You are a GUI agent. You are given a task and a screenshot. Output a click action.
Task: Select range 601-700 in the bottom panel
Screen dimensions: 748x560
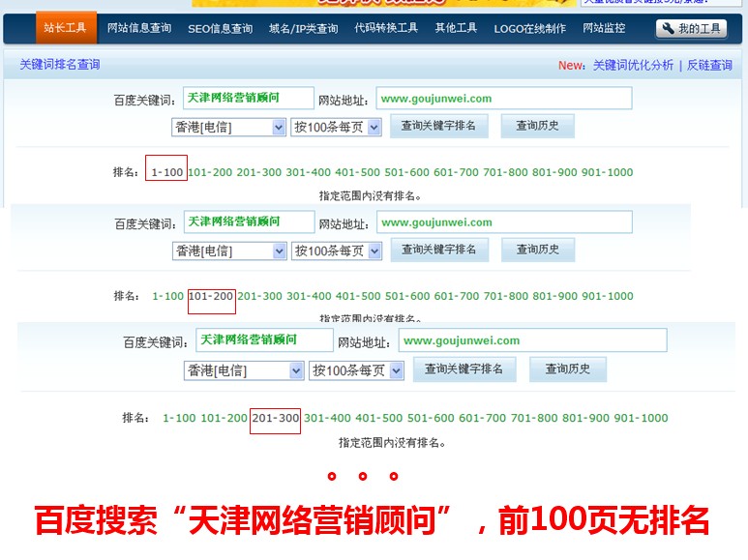click(482, 419)
